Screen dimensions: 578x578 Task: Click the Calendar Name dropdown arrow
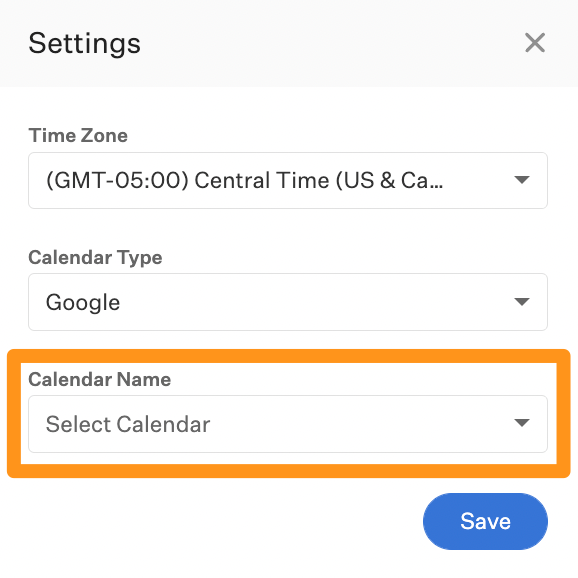522,423
